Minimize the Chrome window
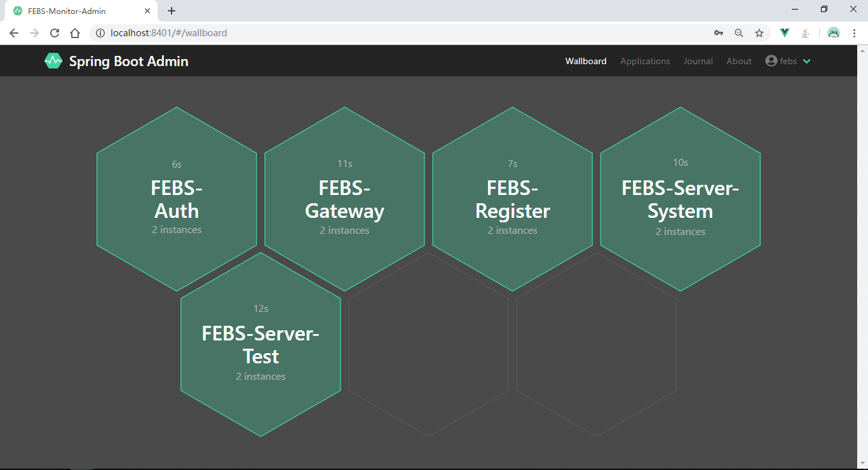 [795, 10]
